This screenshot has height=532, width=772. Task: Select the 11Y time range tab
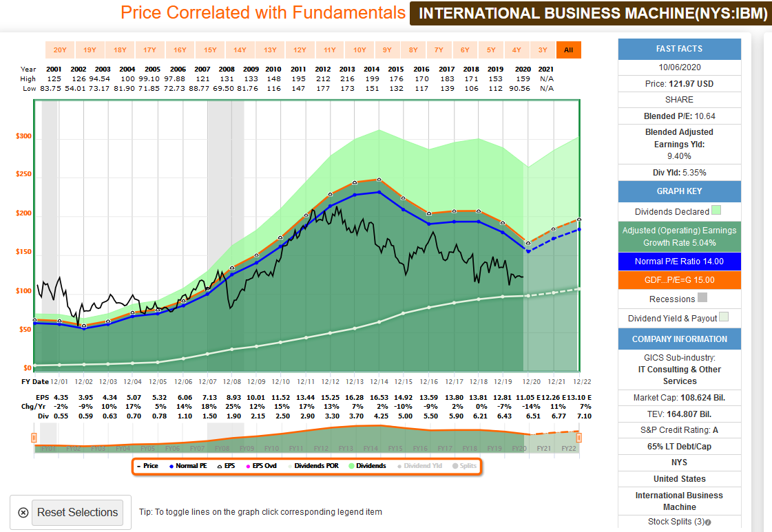click(x=330, y=50)
